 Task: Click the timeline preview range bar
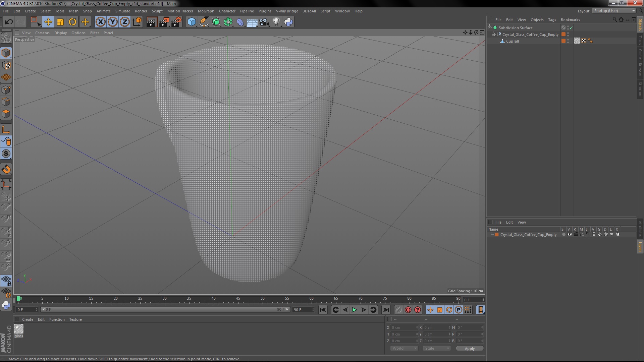click(x=165, y=309)
